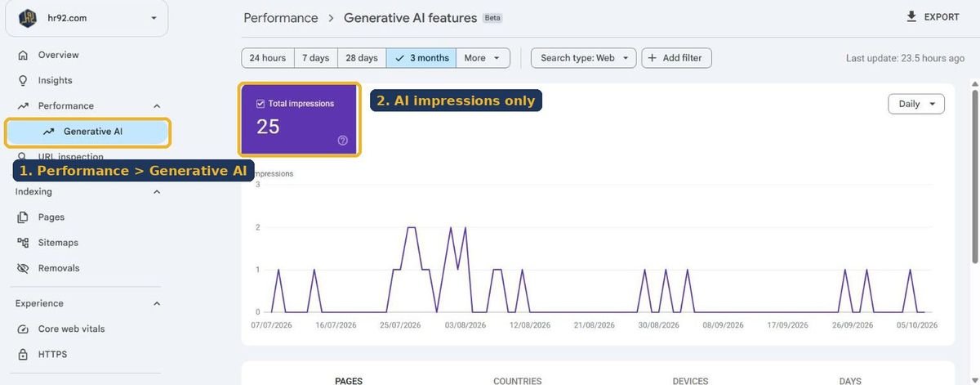Click the 25/07/2026 date on chart axis
This screenshot has height=385, width=980.
400,325
